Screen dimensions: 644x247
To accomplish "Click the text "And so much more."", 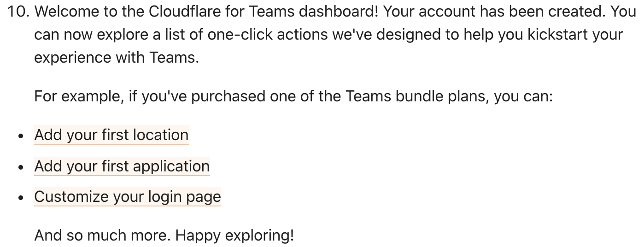I will point(103,235).
